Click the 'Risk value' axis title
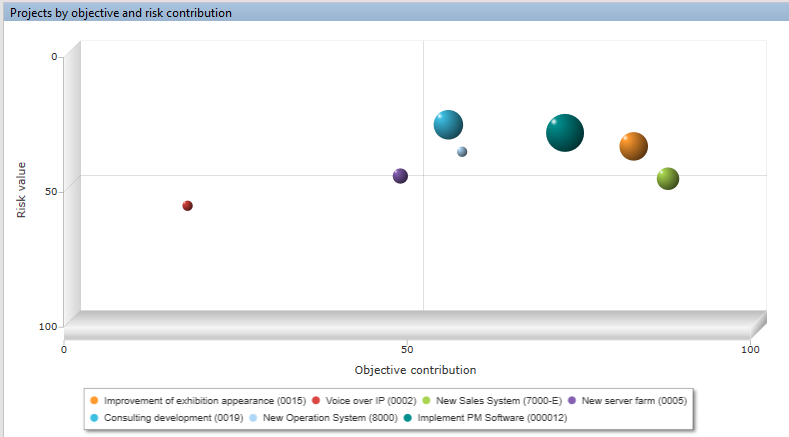The image size is (789, 437). tap(21, 190)
